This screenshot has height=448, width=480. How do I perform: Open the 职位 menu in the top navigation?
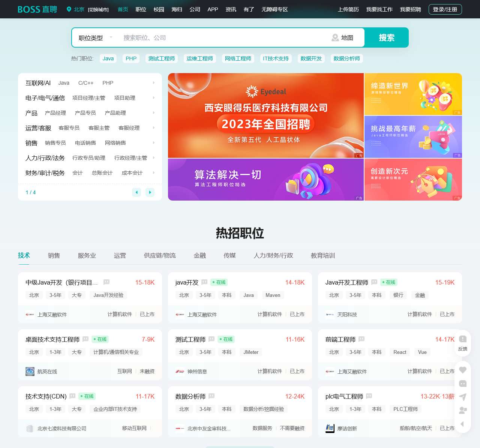(141, 9)
